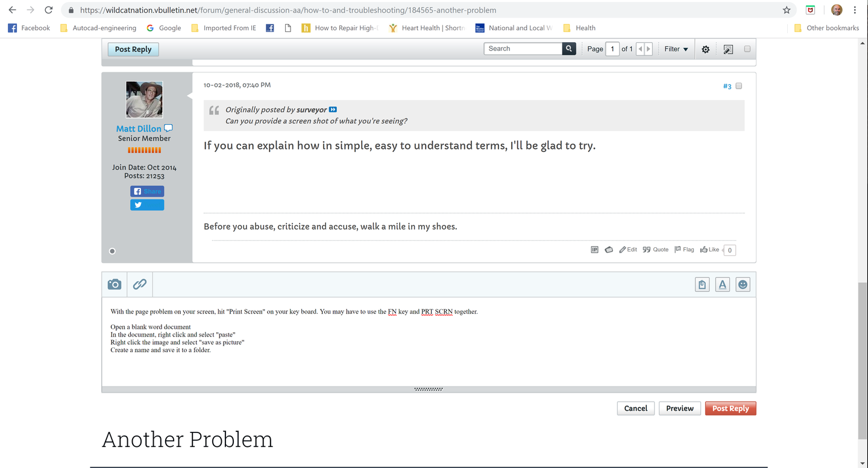Open Chrome's three-dot menu

point(855,10)
